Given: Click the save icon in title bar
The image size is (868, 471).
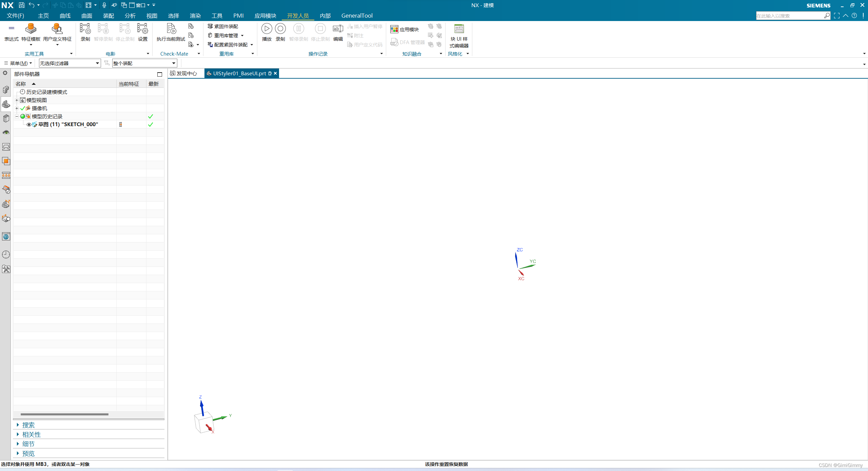Looking at the screenshot, I should [x=21, y=5].
